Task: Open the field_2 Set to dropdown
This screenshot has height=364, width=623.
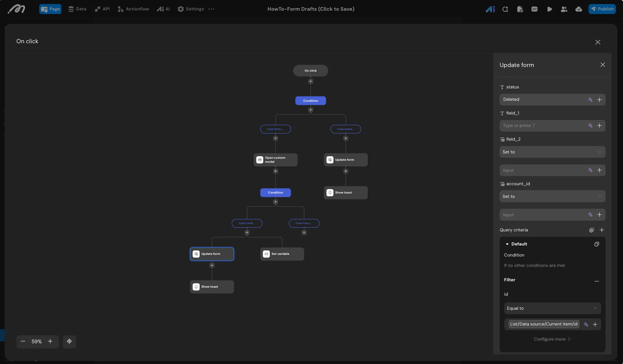Action: point(552,152)
